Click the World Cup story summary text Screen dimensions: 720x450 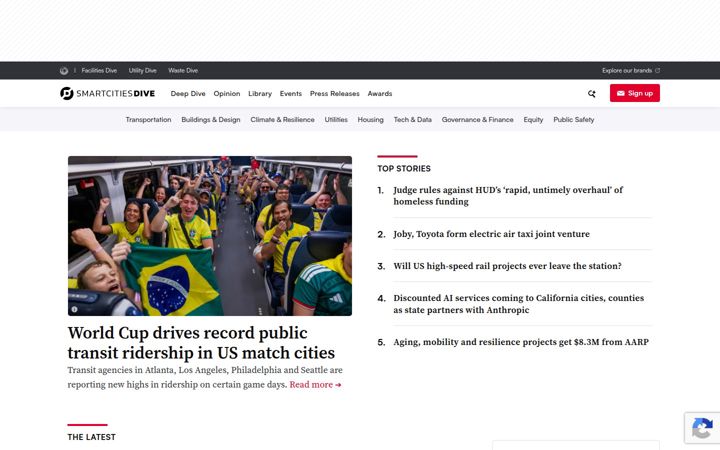click(205, 377)
